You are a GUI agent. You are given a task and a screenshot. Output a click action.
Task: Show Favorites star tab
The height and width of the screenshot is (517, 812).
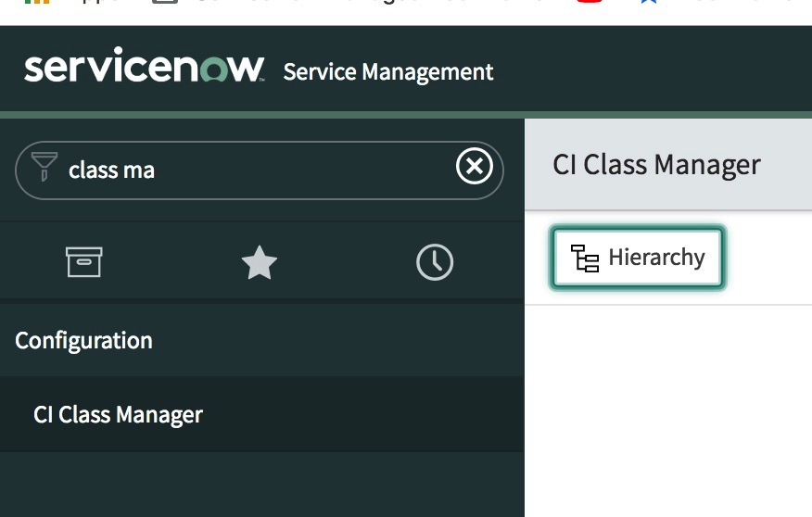click(x=259, y=262)
